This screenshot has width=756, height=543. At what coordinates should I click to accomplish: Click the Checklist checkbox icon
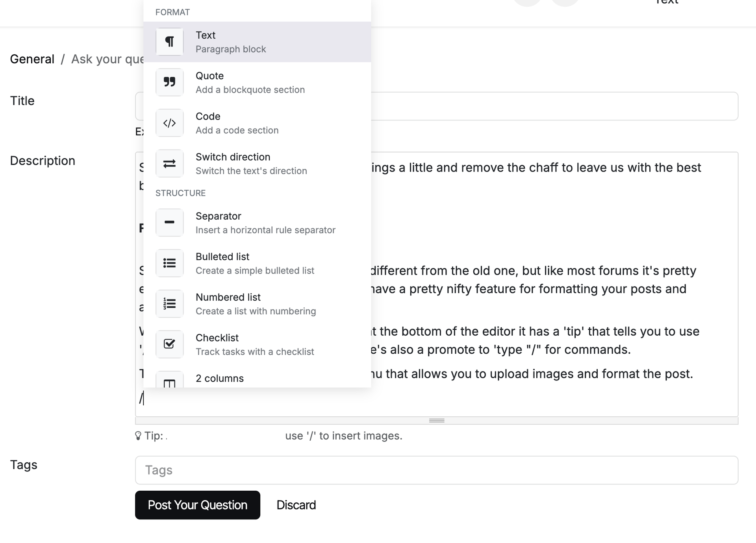click(169, 344)
